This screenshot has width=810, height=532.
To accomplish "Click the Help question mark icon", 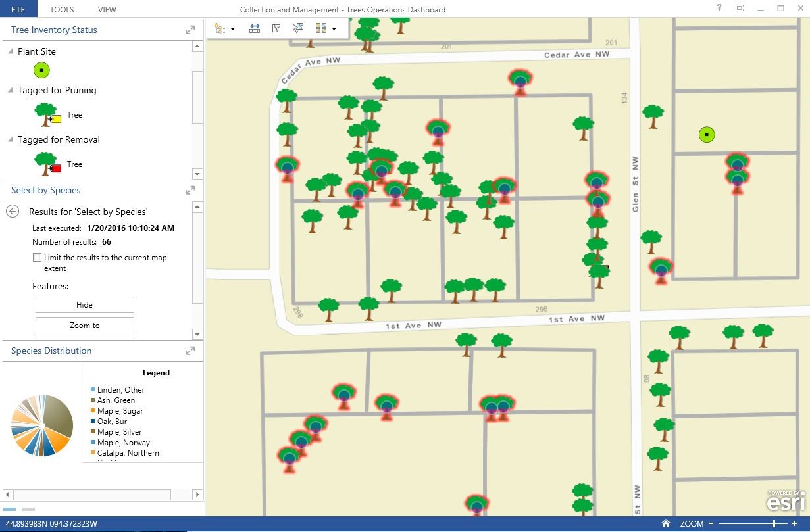I will click(719, 8).
